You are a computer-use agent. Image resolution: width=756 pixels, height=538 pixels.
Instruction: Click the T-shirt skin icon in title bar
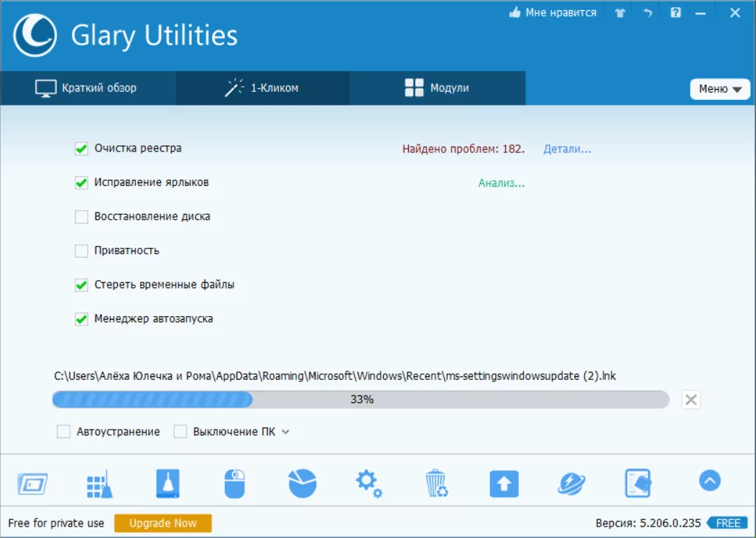click(x=619, y=13)
